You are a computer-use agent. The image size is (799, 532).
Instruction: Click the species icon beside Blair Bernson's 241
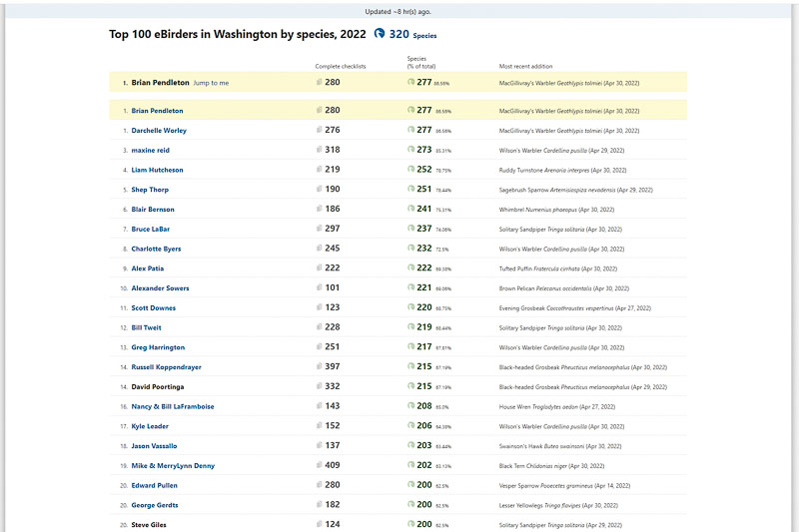pos(410,209)
